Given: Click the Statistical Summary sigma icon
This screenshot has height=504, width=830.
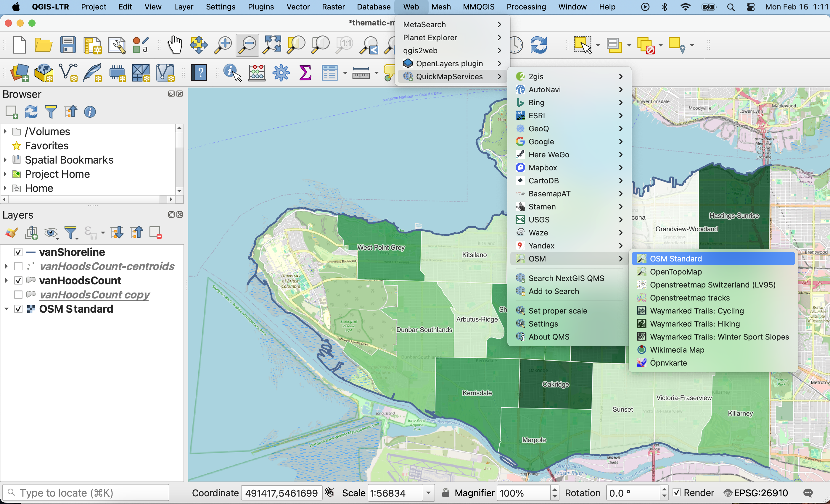Looking at the screenshot, I should [305, 72].
